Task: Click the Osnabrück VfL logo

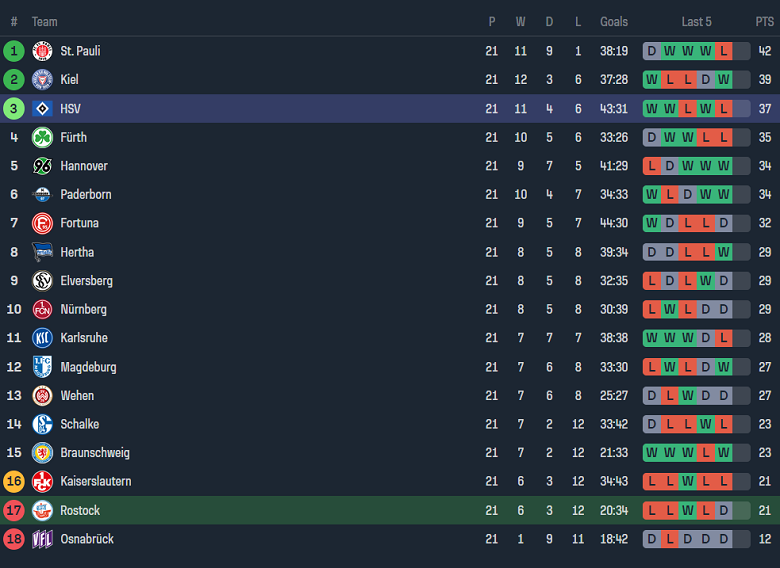Action: (x=42, y=539)
